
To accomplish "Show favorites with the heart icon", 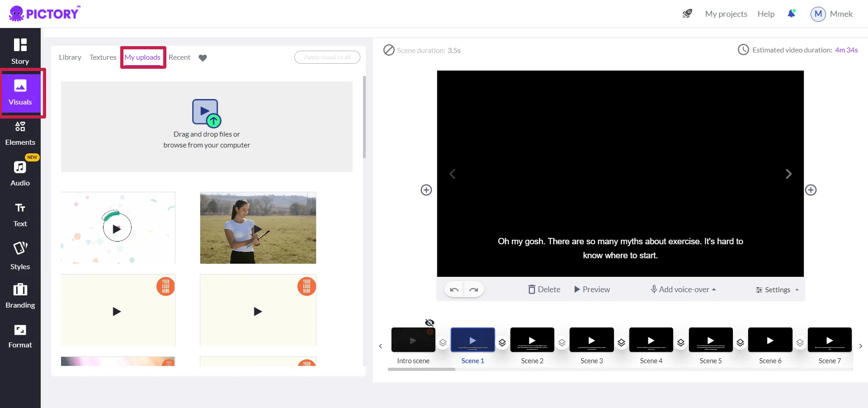I will (x=203, y=57).
